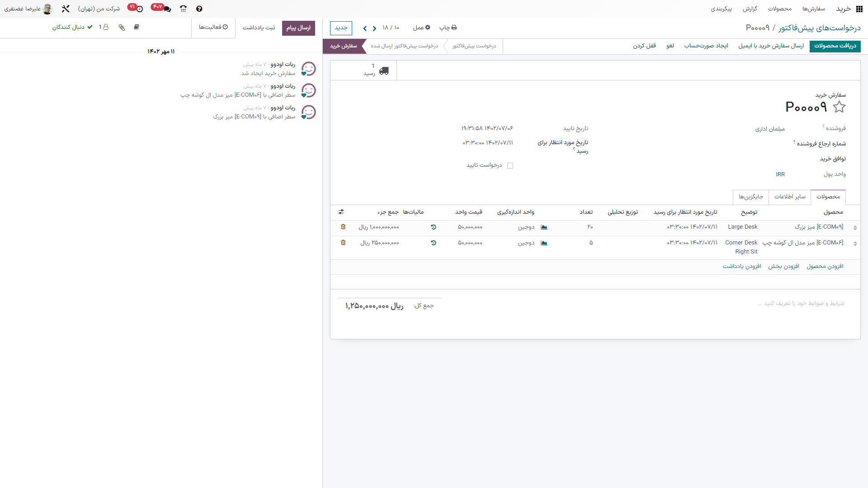Image resolution: width=868 pixels, height=488 pixels.
Task: Open the Print dropdown menu
Action: coord(448,28)
